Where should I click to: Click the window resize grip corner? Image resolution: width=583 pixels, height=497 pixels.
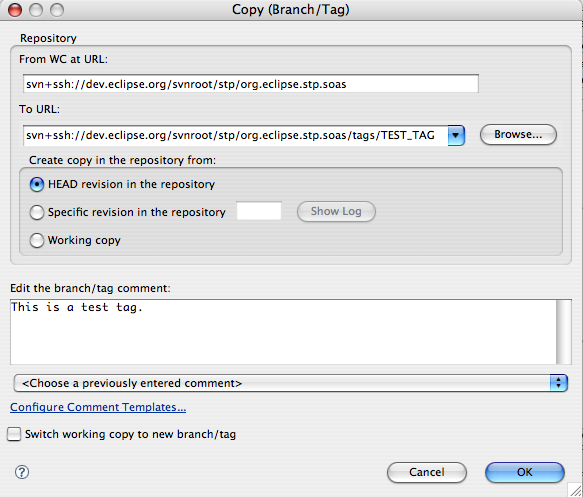tap(576, 490)
